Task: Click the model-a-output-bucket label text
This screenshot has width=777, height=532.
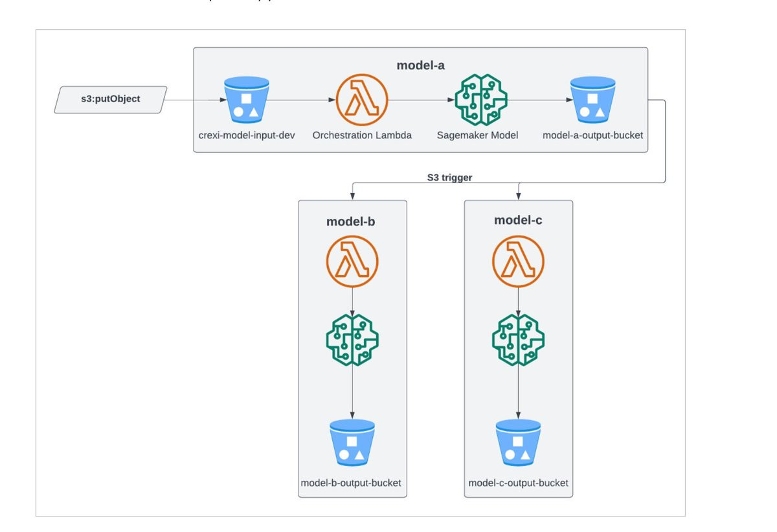Action: (592, 136)
